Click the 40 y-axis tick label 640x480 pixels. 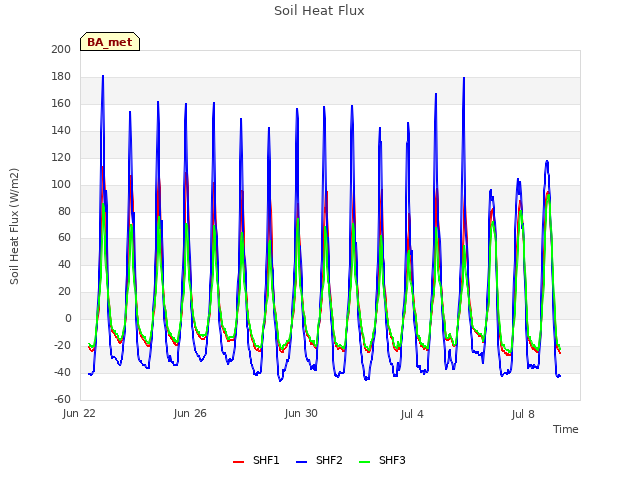[64, 264]
